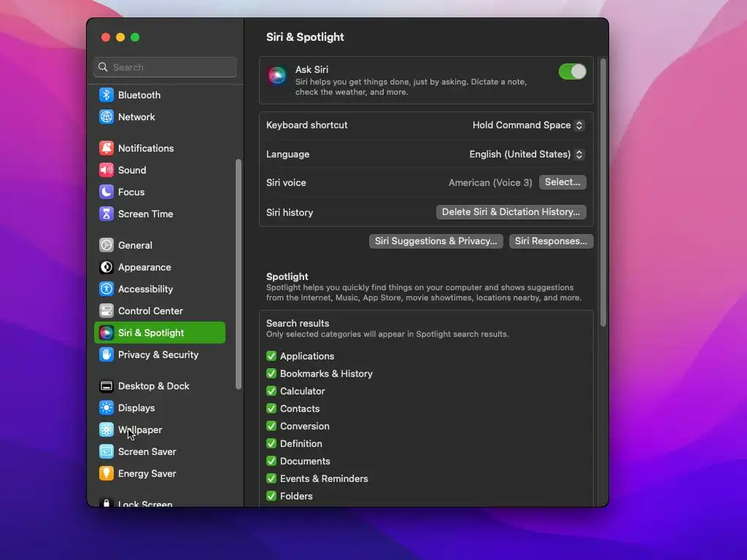Click the Search results heading
Image resolution: width=747 pixels, height=560 pixels.
(298, 323)
